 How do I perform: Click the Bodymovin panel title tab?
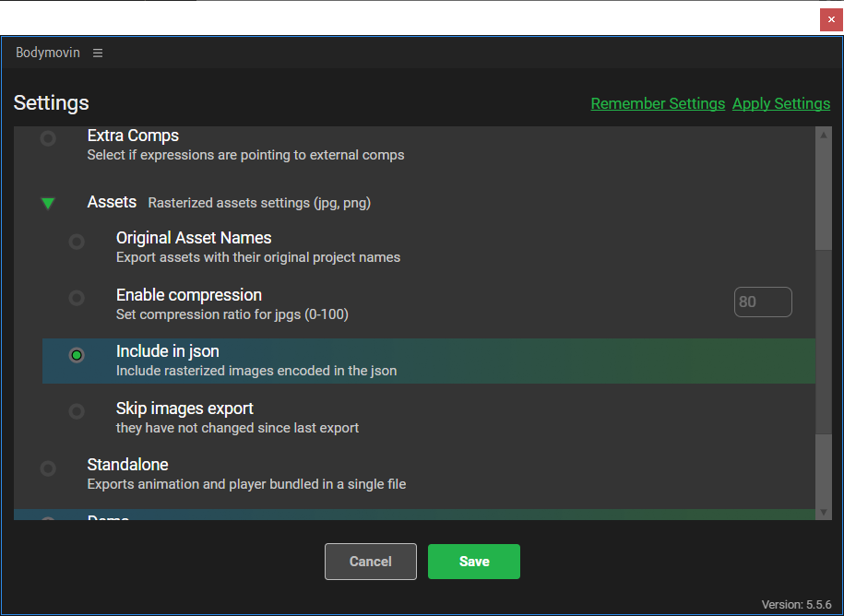click(48, 53)
